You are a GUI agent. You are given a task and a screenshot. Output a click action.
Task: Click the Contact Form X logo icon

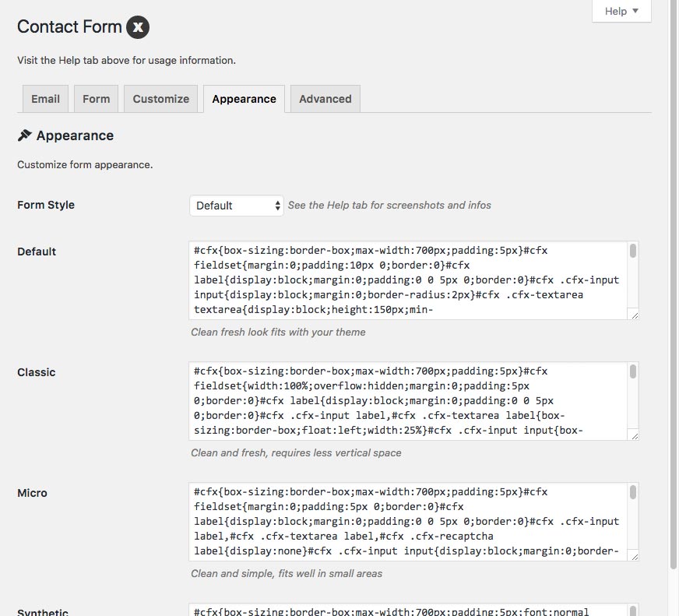138,27
